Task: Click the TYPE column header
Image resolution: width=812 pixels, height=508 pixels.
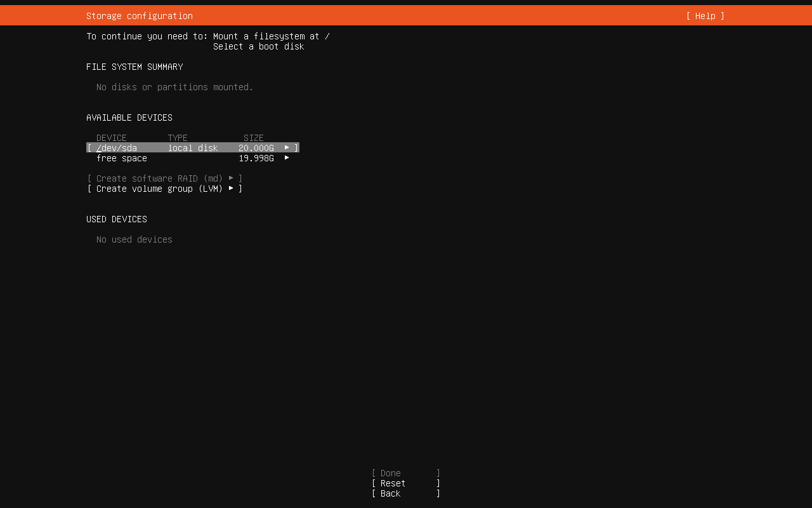Action: [178, 138]
